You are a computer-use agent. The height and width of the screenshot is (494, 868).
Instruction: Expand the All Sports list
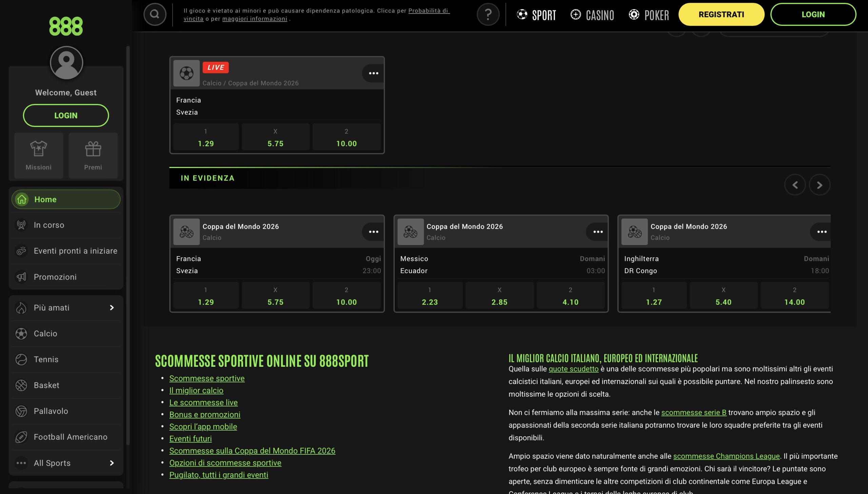point(66,463)
